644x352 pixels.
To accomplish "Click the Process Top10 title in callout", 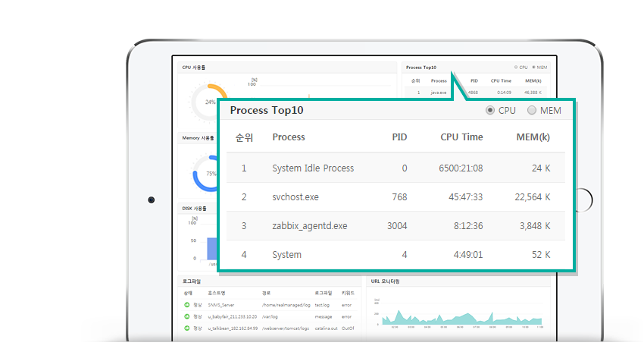I will tap(267, 110).
